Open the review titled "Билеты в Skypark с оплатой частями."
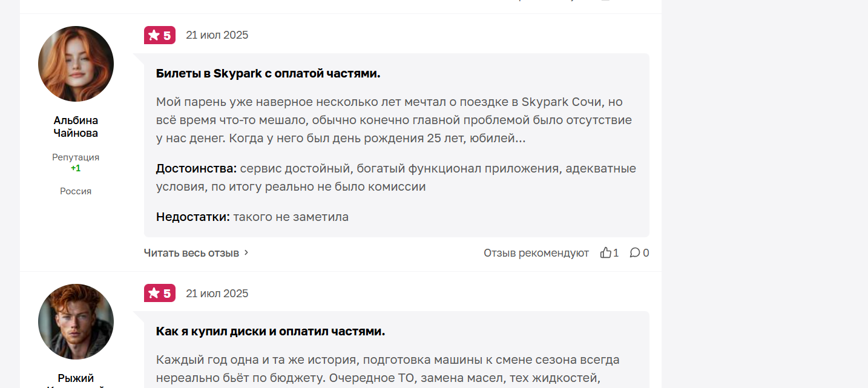Screen dimensions: 868x388 (x=268, y=73)
